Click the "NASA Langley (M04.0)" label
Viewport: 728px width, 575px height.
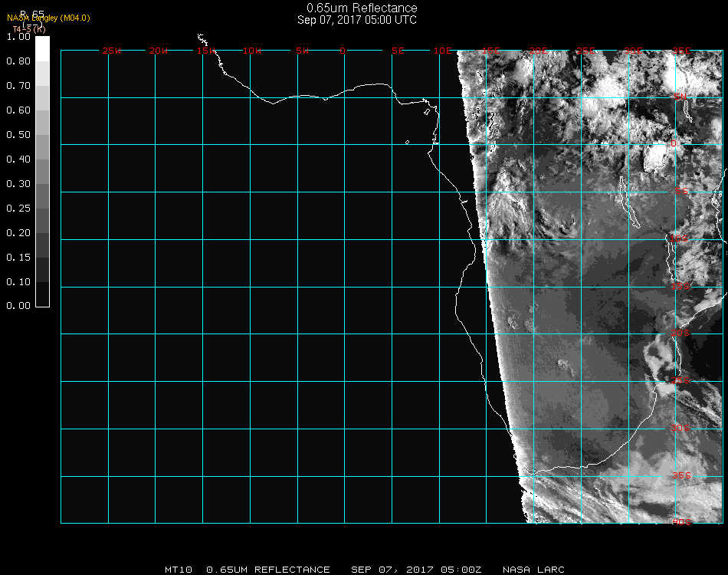[x=48, y=18]
